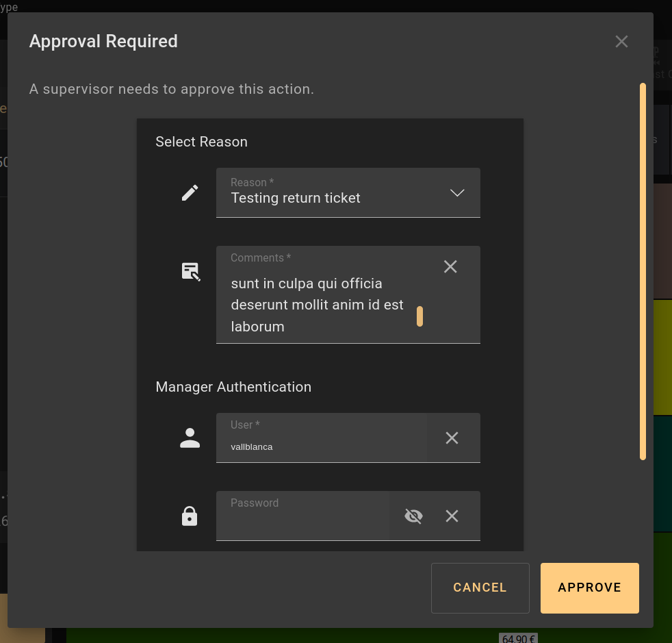The height and width of the screenshot is (643, 672).
Task: Click the supervisor approval message text
Action: pyautogui.click(x=172, y=89)
